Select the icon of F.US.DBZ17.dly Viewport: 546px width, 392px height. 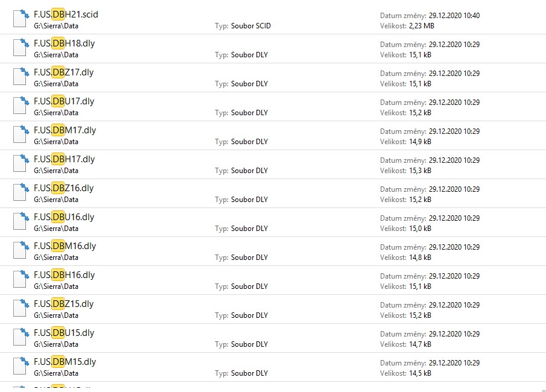click(21, 77)
